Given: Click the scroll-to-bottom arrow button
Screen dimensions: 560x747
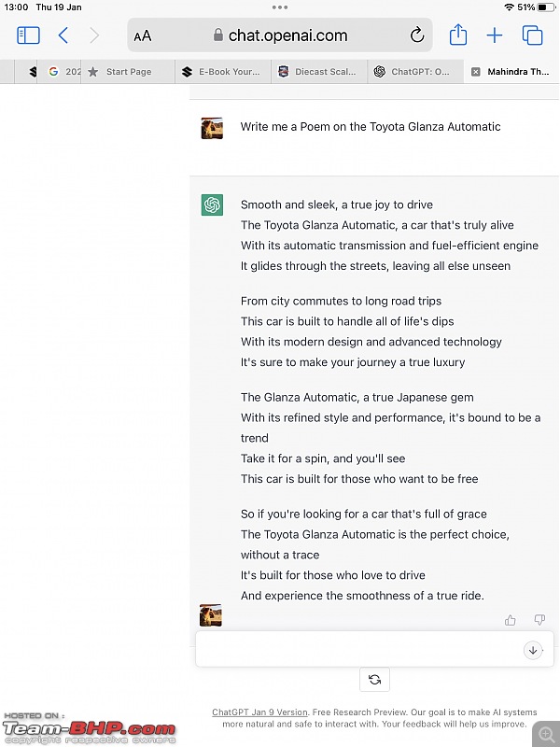Looking at the screenshot, I should click(533, 650).
